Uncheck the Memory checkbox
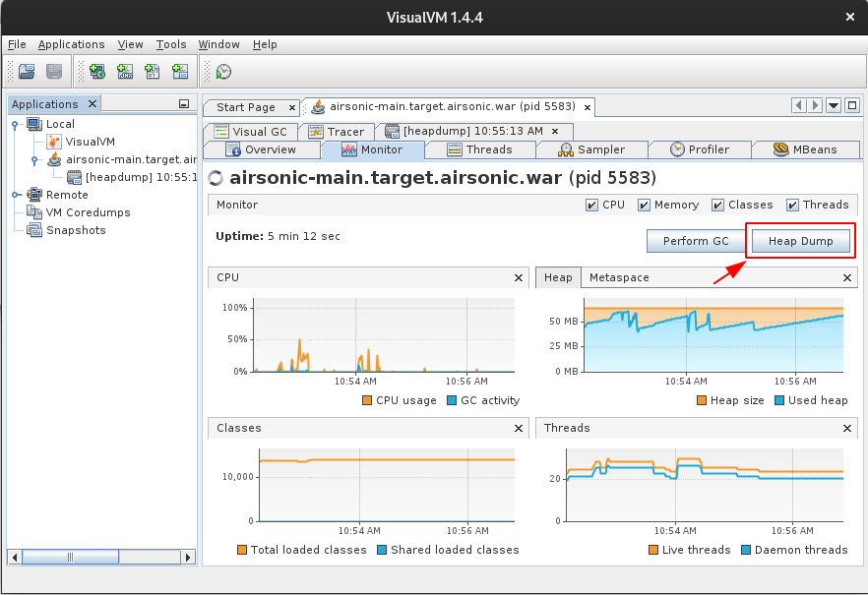868x595 pixels. pos(644,205)
